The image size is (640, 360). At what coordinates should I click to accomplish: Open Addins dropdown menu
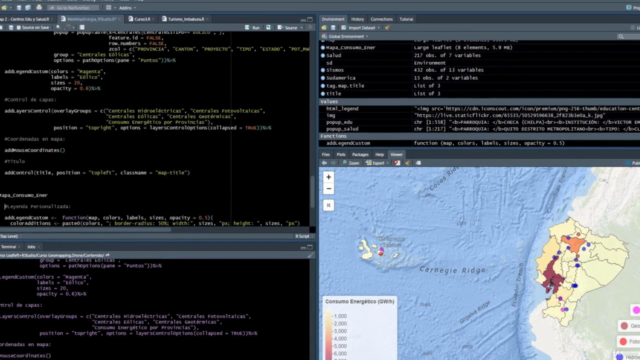pyautogui.click(x=127, y=7)
